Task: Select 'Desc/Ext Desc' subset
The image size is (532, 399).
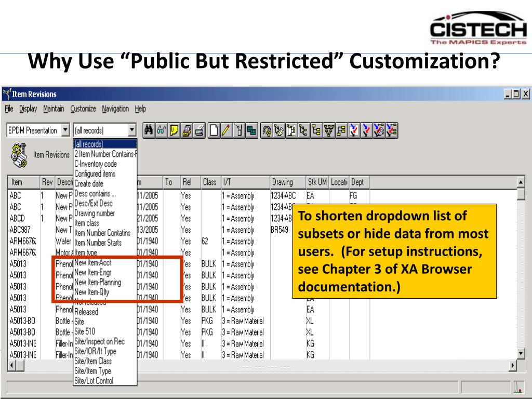Action: tap(105, 203)
